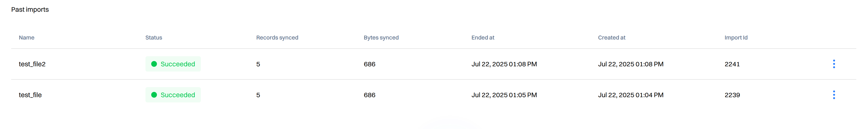Sort by Ended at column header

click(482, 38)
